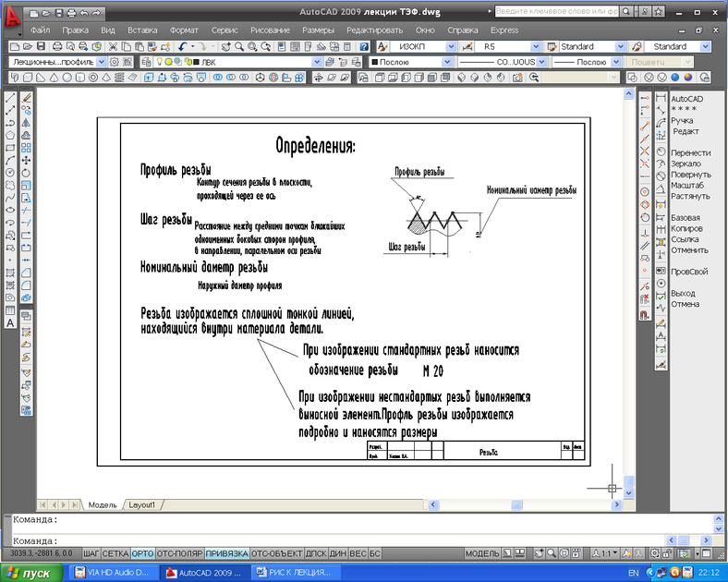Toggle ОРТО mode in status bar
This screenshot has width=728, height=582.
click(142, 553)
